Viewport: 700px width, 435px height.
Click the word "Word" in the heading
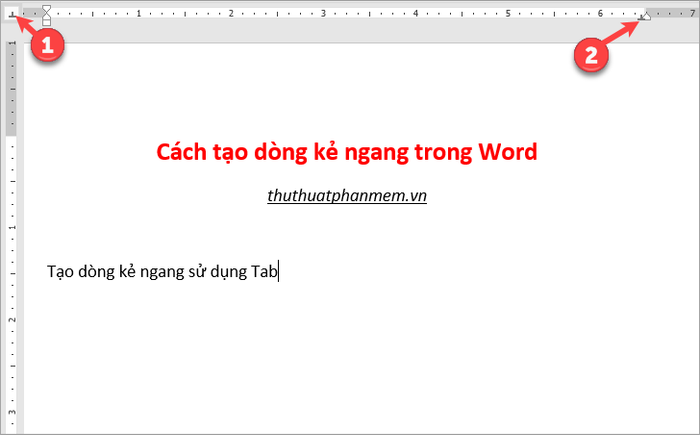[x=507, y=151]
